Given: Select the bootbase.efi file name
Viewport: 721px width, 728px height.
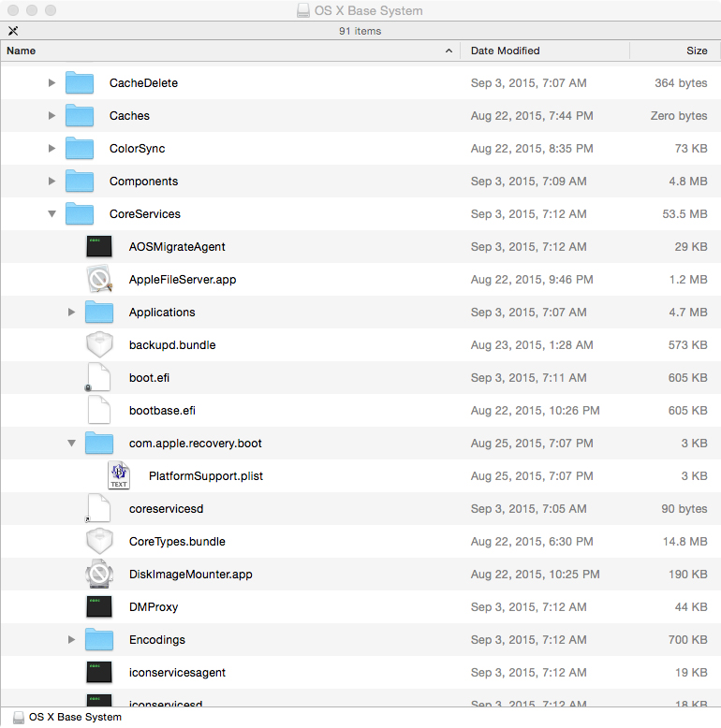Looking at the screenshot, I should [x=162, y=411].
